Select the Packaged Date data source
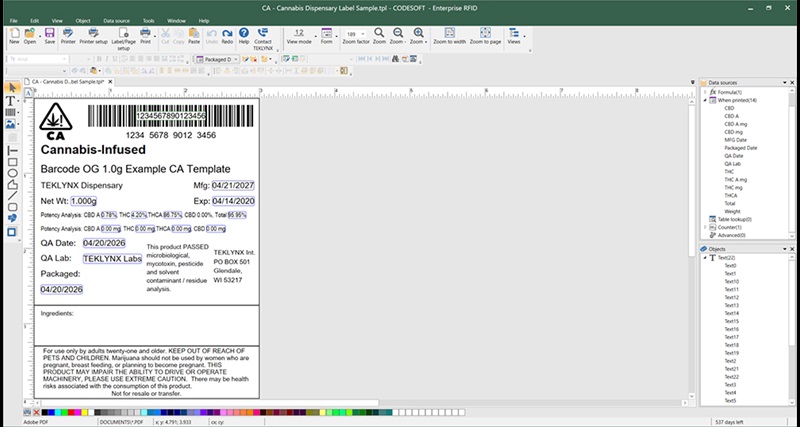The height and width of the screenshot is (427, 800). (x=741, y=148)
